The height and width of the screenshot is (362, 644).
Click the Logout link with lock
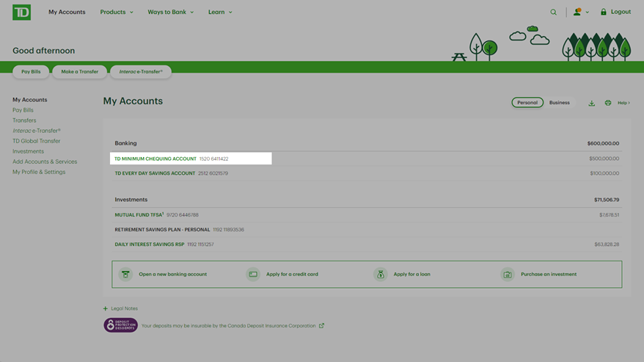pyautogui.click(x=615, y=12)
